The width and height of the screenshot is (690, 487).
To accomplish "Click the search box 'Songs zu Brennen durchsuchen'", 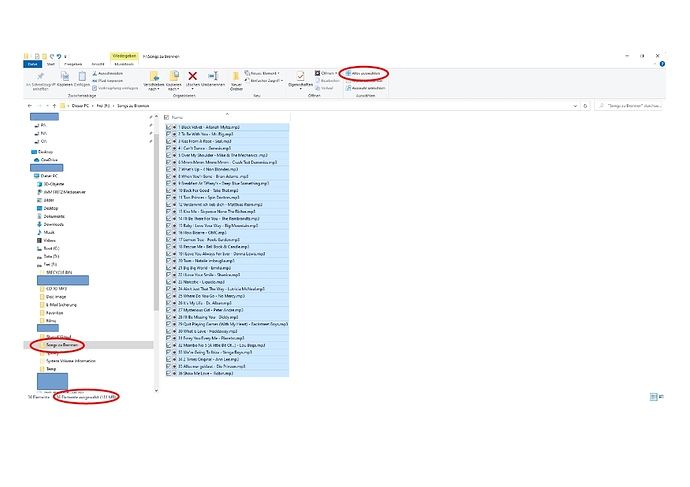I will click(629, 106).
